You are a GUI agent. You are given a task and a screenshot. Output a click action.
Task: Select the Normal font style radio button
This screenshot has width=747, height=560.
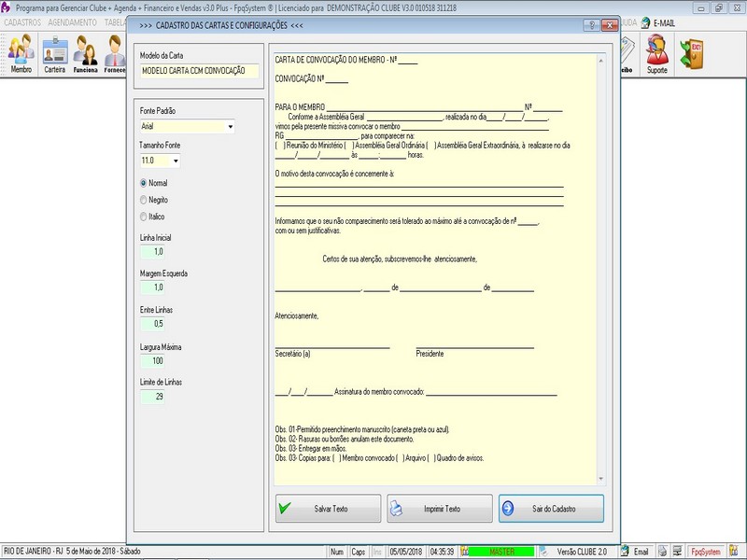[x=144, y=183]
